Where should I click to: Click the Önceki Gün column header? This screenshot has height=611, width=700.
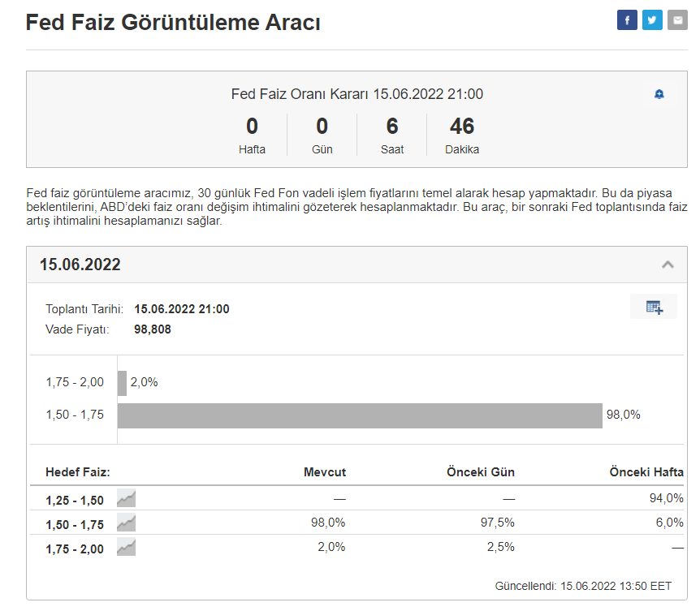480,472
